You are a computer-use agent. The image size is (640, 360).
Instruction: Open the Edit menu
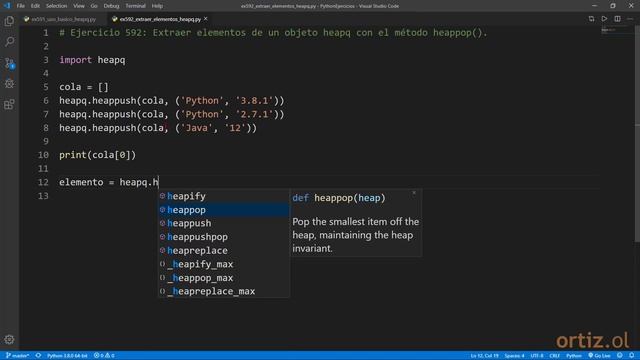[x=35, y=6]
